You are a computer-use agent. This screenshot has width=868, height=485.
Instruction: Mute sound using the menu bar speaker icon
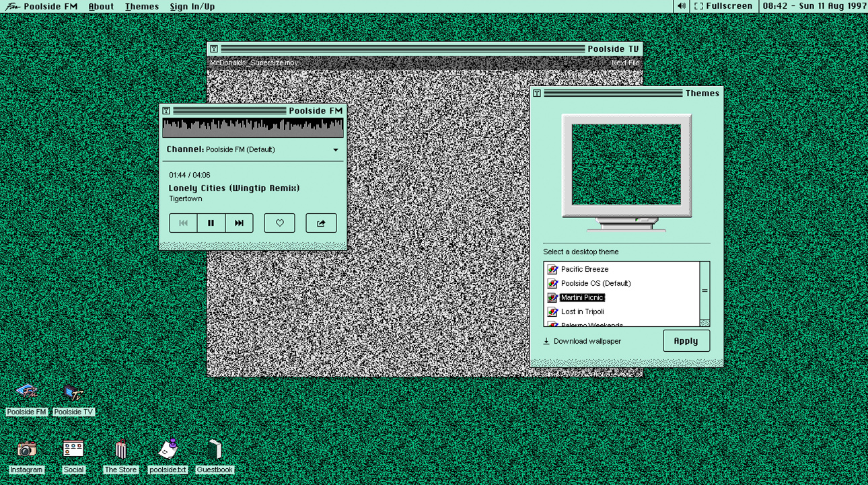pos(682,6)
